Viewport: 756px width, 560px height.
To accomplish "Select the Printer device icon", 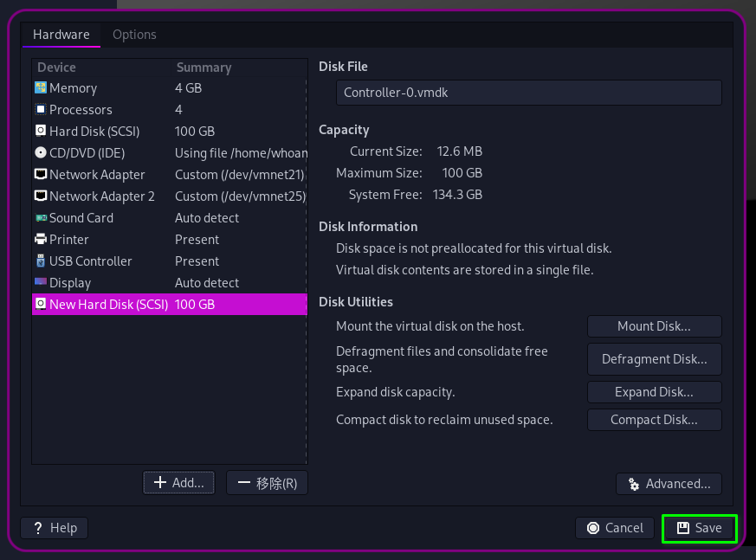I will coord(41,240).
